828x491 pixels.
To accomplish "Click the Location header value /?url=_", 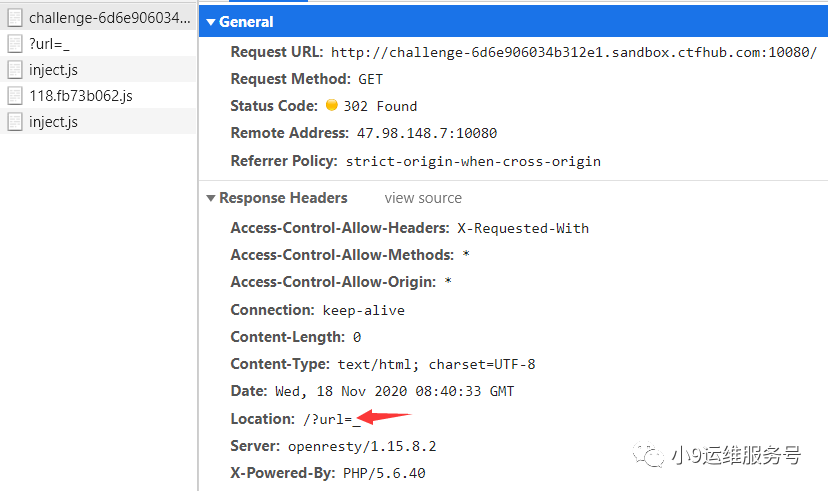I will (331, 419).
